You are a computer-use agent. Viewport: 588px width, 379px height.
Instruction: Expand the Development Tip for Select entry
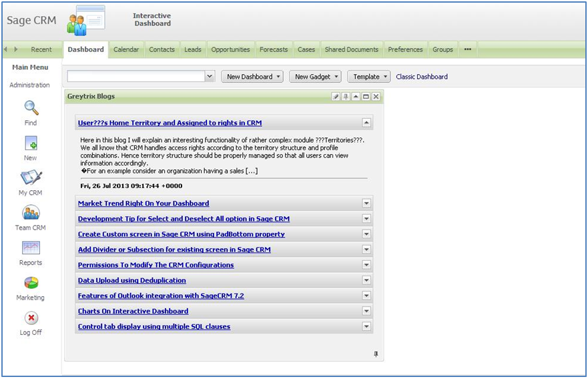click(x=366, y=219)
